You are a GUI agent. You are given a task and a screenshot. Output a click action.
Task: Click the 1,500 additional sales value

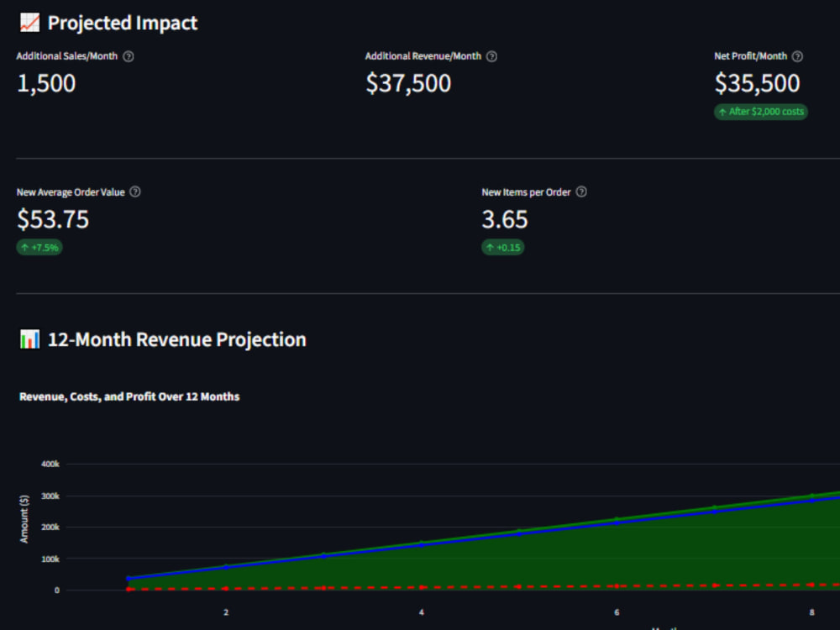pos(46,83)
